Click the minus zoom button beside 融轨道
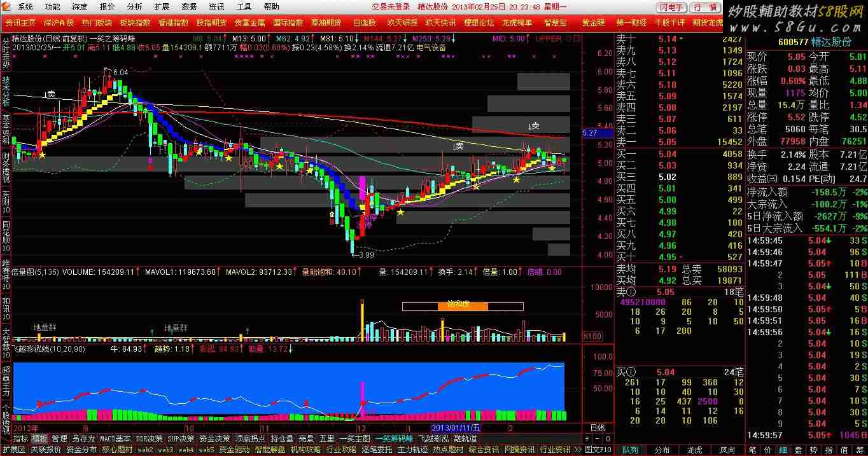This screenshot has width=868, height=456. tap(596, 439)
